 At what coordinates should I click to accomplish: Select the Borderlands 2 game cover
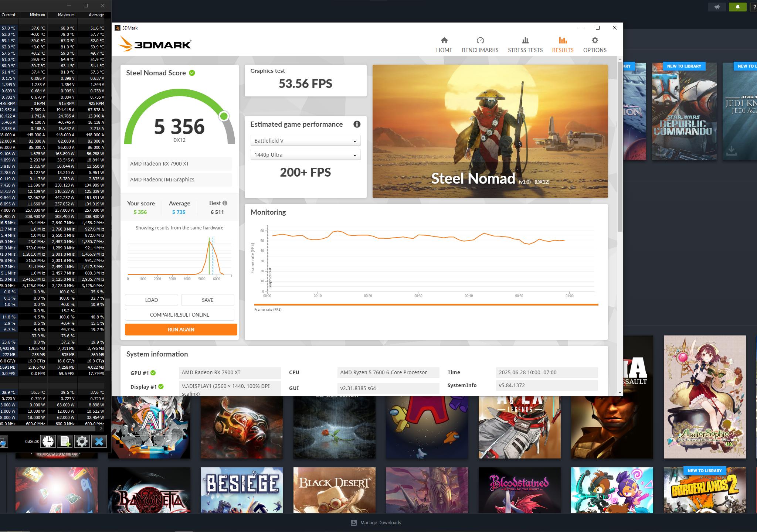pos(705,491)
